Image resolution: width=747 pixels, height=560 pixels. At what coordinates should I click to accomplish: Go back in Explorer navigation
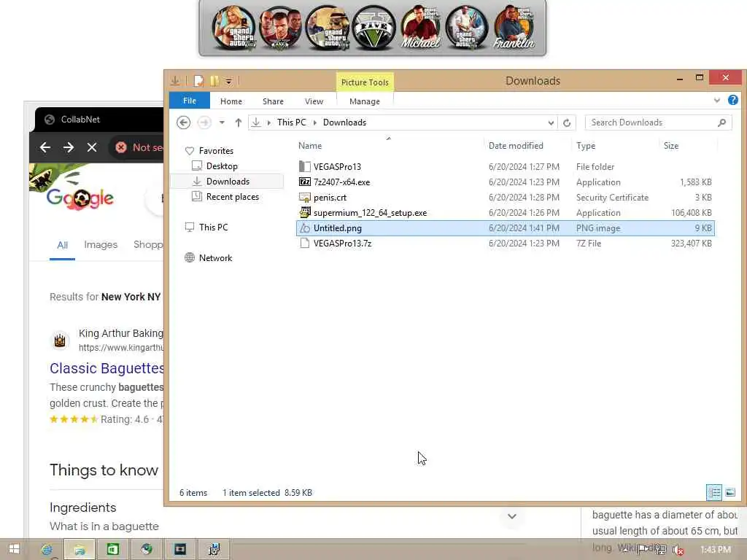point(183,122)
